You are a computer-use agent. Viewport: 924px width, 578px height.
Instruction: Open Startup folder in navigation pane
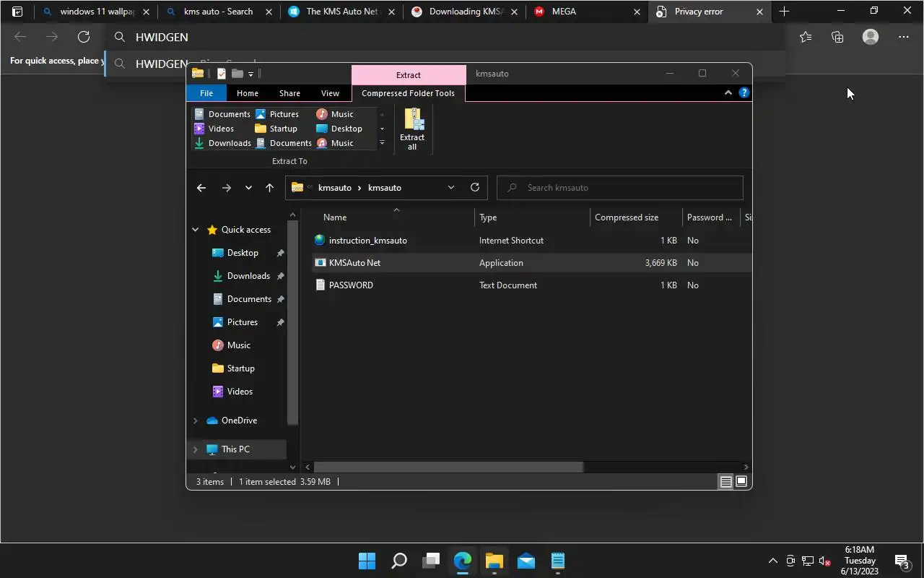click(x=240, y=368)
